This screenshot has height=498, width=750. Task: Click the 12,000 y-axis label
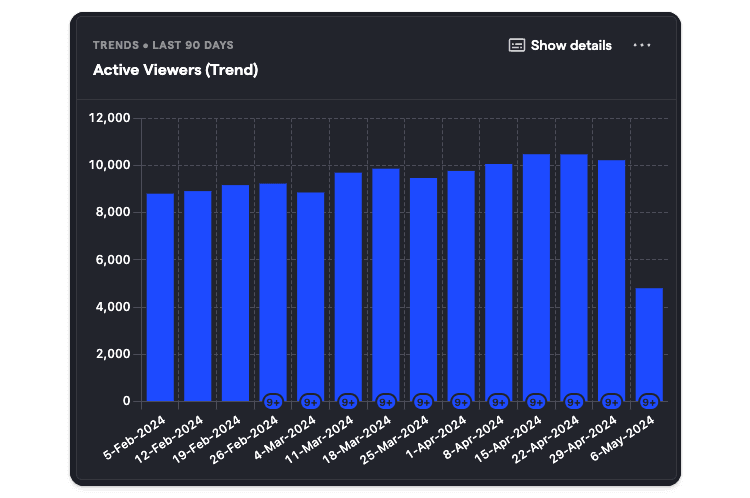[x=110, y=118]
